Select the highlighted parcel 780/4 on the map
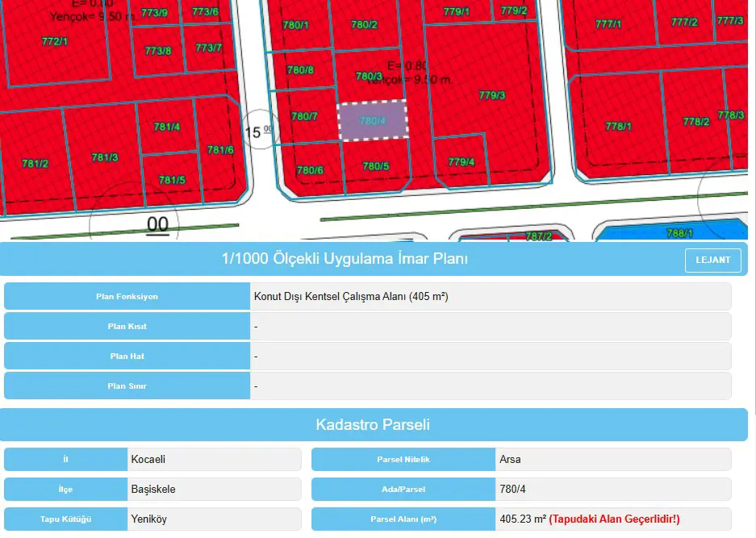 [373, 120]
